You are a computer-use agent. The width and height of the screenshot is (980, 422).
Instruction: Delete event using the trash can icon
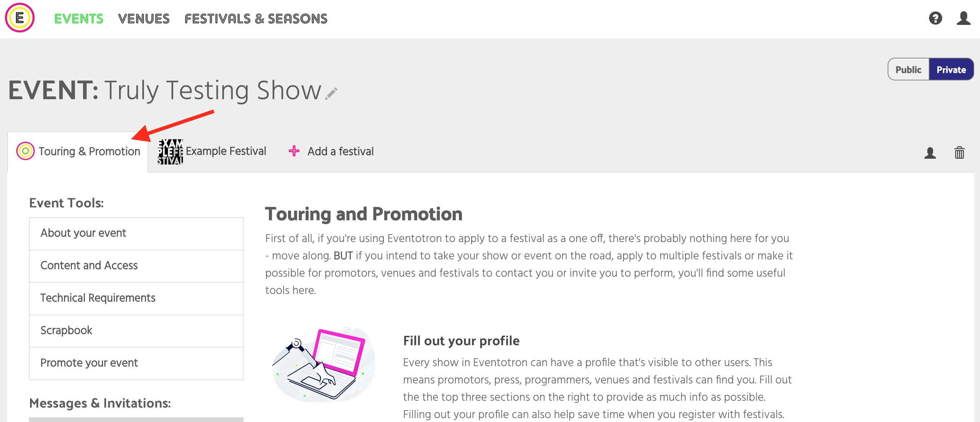point(959,153)
